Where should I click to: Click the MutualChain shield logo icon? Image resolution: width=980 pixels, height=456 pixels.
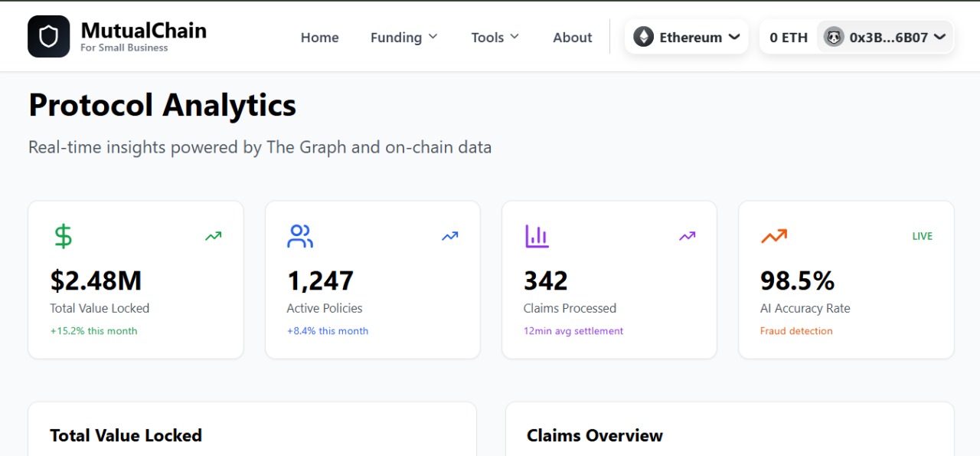click(48, 37)
